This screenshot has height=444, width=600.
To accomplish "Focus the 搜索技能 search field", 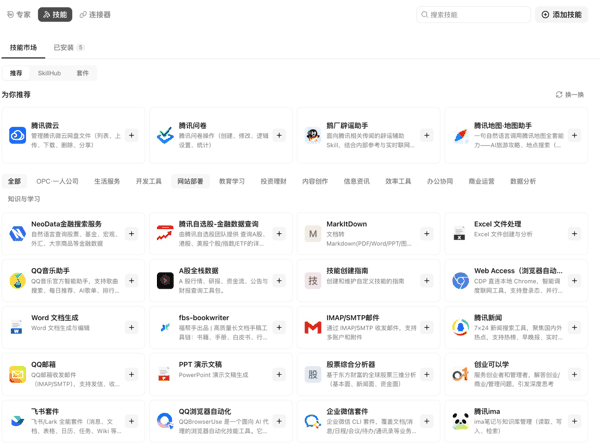I will tap(473, 15).
